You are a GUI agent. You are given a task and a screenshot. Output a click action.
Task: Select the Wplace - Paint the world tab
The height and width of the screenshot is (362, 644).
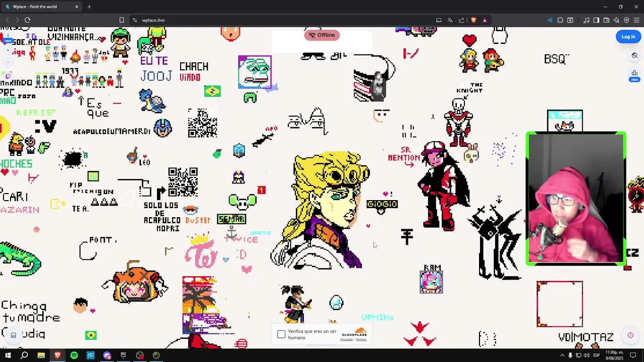tap(41, 7)
